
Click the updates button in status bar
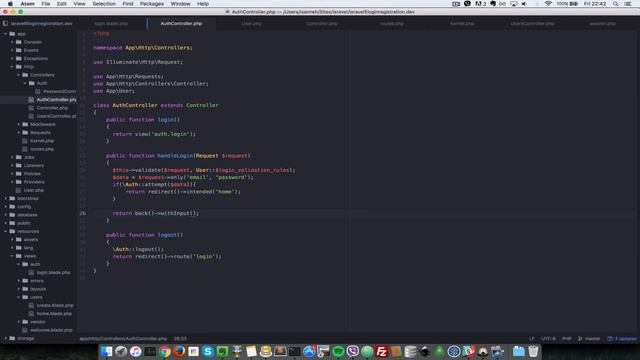[x=622, y=339]
